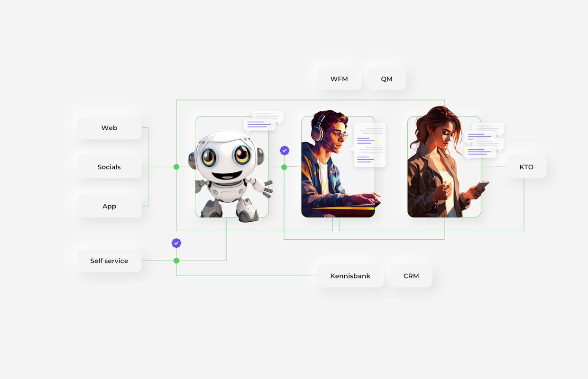Click green node beside Self service
The height and width of the screenshot is (379, 588).
click(176, 261)
